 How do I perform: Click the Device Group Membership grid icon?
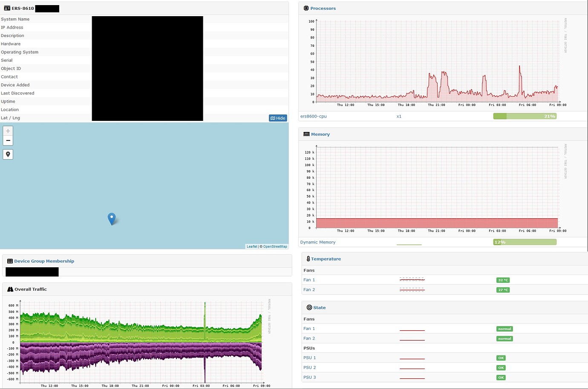tap(10, 261)
